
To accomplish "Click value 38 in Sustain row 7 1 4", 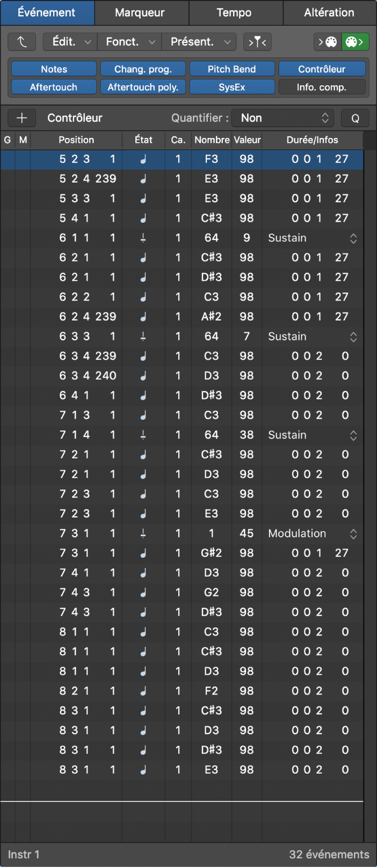I will point(247,435).
